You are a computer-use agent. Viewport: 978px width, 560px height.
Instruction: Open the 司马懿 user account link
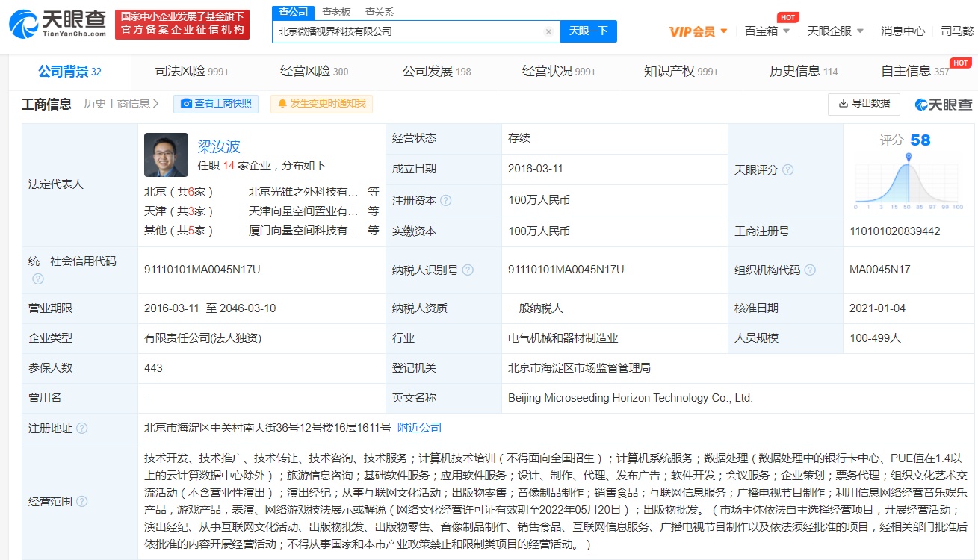tap(957, 31)
